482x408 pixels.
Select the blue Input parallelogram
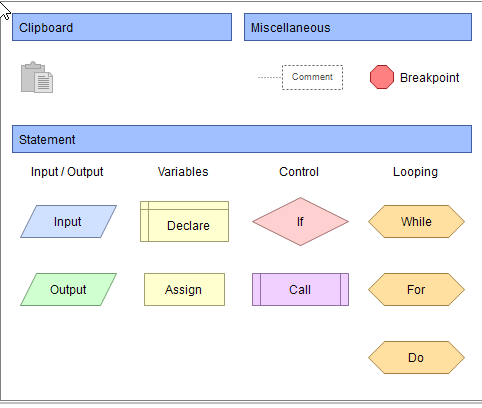tap(68, 221)
